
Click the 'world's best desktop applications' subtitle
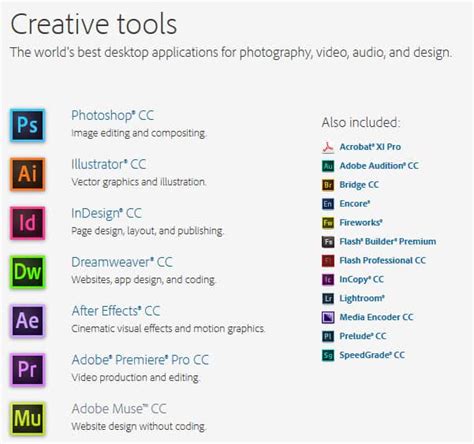(x=231, y=53)
